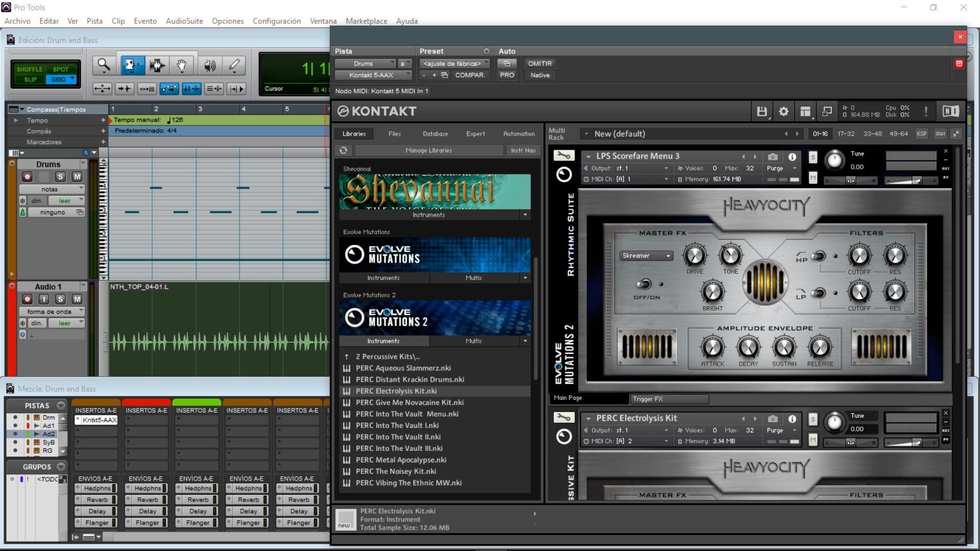Adjust Master FX DRIVE knob
The width and height of the screenshot is (980, 551).
[x=695, y=255]
